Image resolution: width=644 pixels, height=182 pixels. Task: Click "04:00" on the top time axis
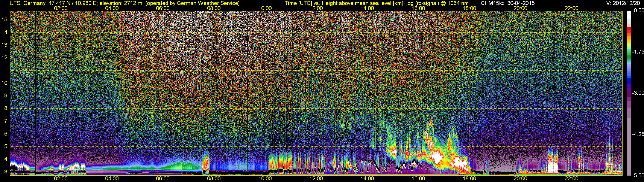point(112,8)
